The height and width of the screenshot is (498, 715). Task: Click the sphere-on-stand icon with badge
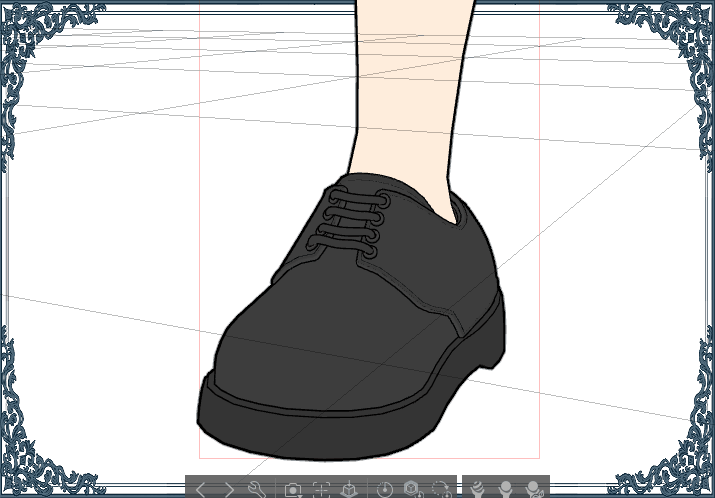pyautogui.click(x=533, y=490)
